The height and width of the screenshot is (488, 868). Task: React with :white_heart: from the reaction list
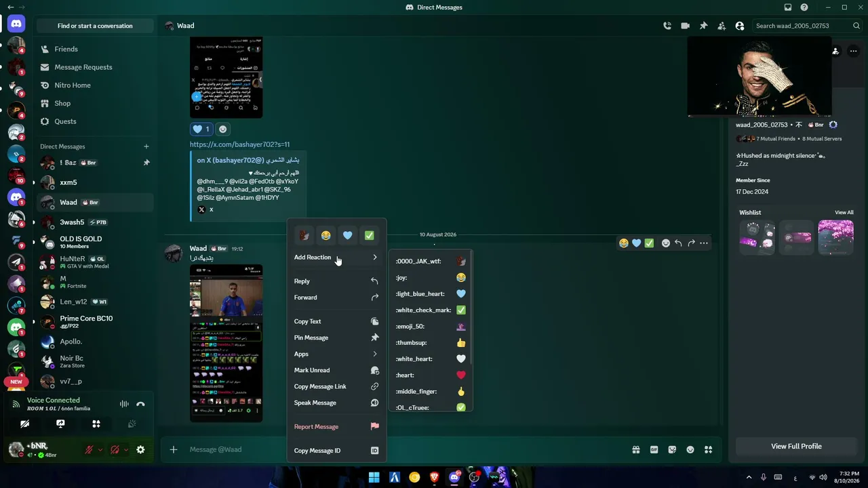tap(431, 359)
